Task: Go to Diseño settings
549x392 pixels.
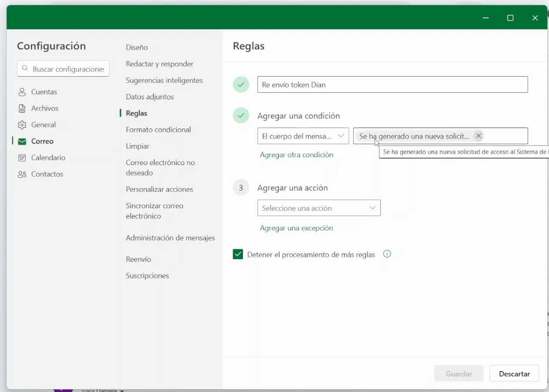Action: (x=137, y=47)
